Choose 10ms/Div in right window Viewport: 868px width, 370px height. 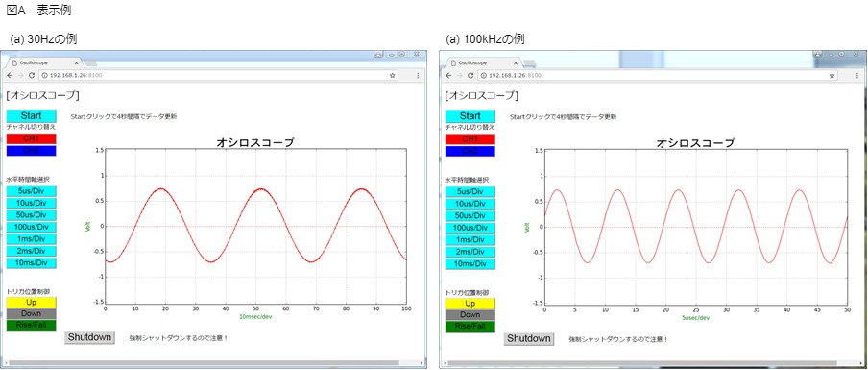(x=470, y=263)
